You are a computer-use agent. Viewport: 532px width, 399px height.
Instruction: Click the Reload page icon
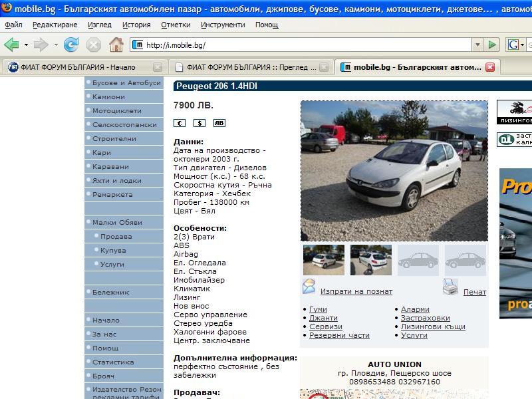tap(71, 45)
